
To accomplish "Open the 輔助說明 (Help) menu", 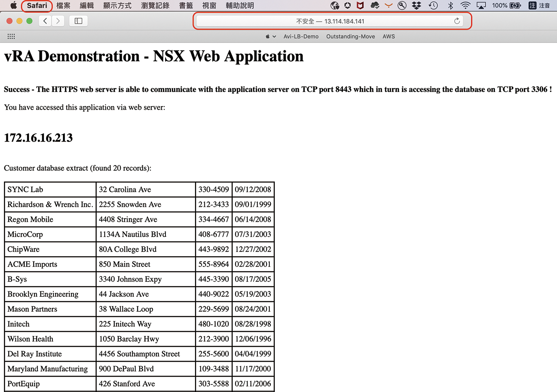I will point(240,6).
